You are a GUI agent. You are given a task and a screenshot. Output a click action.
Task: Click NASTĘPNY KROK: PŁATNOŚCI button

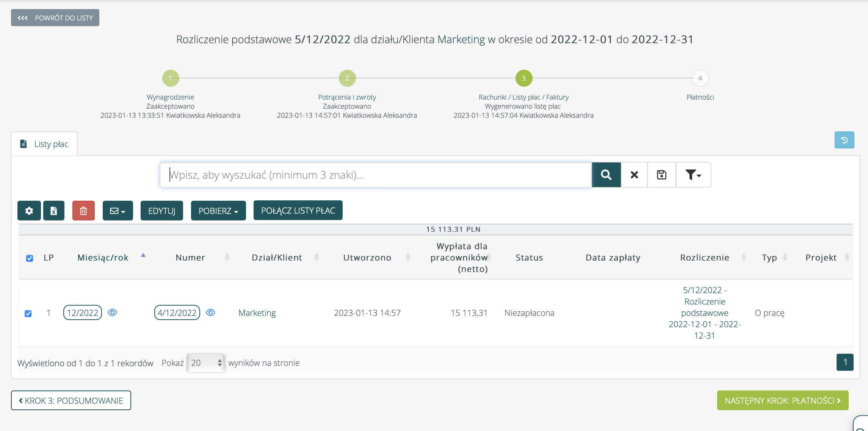[x=782, y=400]
